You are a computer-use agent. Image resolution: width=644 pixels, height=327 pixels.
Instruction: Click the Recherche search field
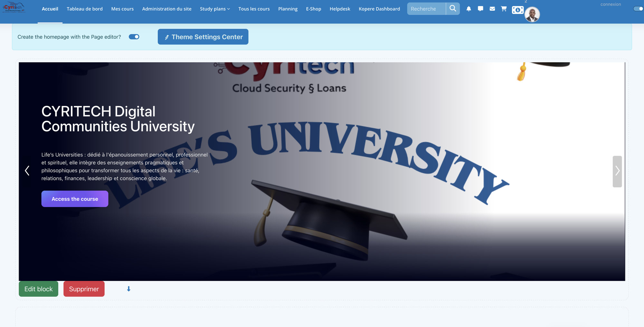click(426, 9)
